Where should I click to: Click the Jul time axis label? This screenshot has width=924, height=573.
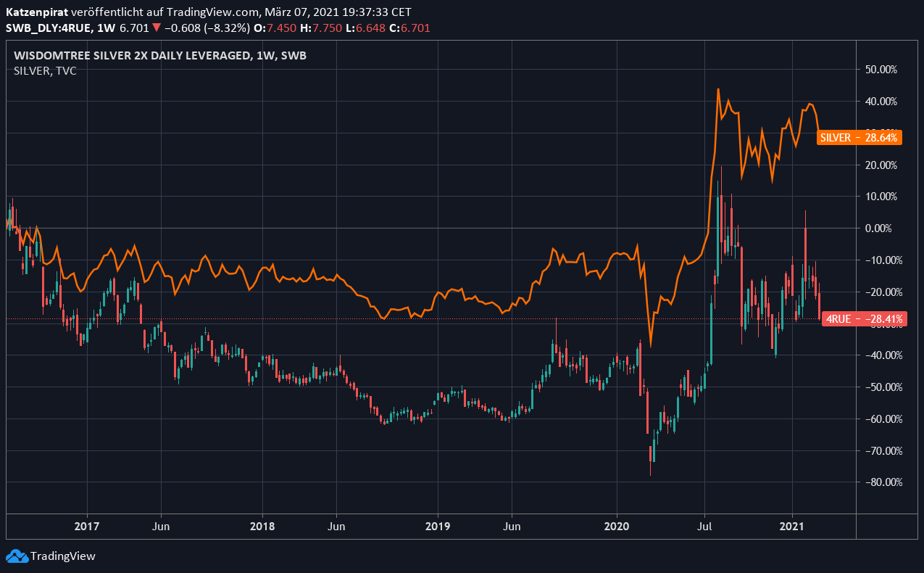[x=704, y=525]
